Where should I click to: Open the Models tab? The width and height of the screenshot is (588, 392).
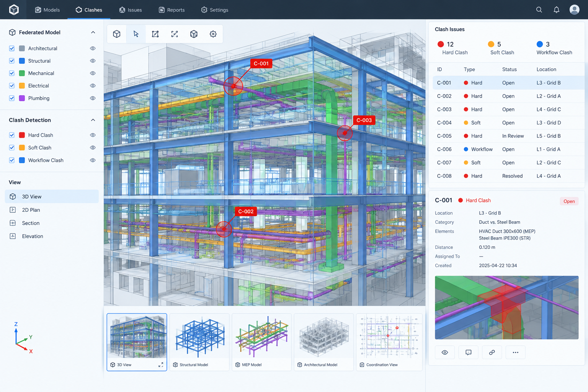(47, 10)
